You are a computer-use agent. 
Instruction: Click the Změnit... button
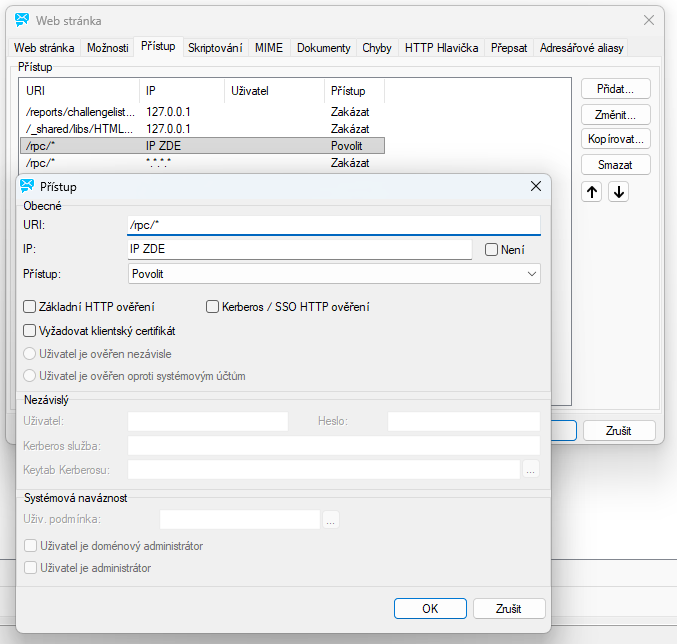click(615, 115)
